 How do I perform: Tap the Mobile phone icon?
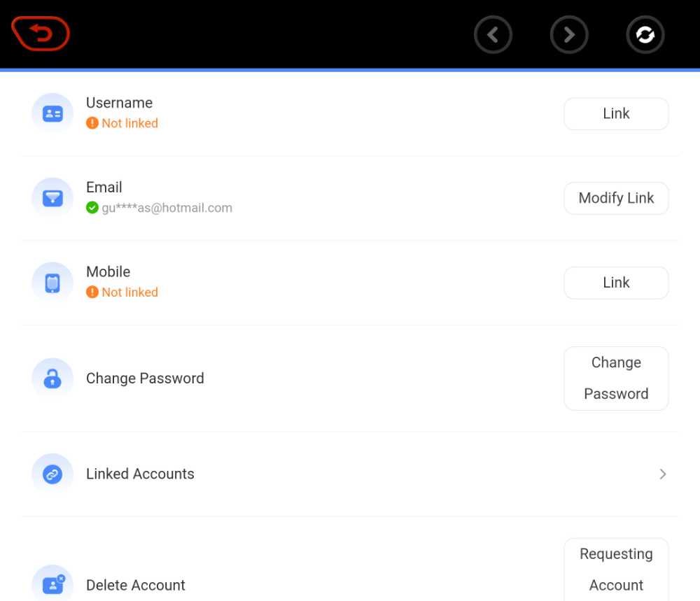52,283
